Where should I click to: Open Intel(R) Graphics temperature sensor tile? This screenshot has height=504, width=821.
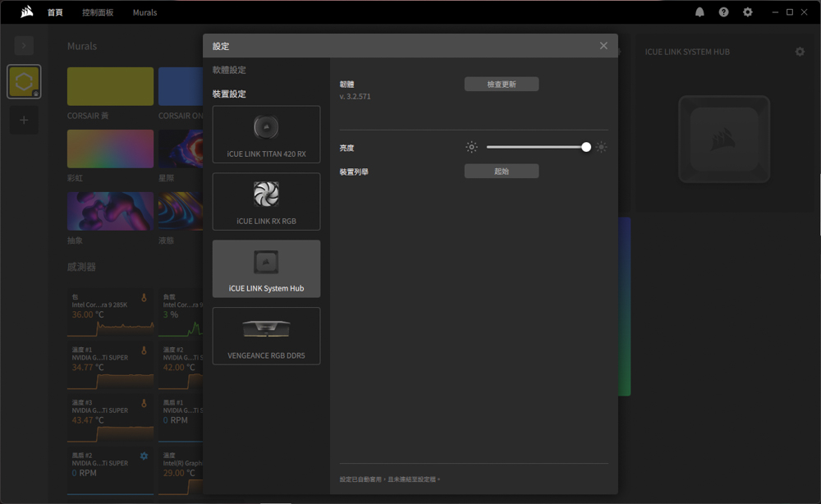[181, 471]
